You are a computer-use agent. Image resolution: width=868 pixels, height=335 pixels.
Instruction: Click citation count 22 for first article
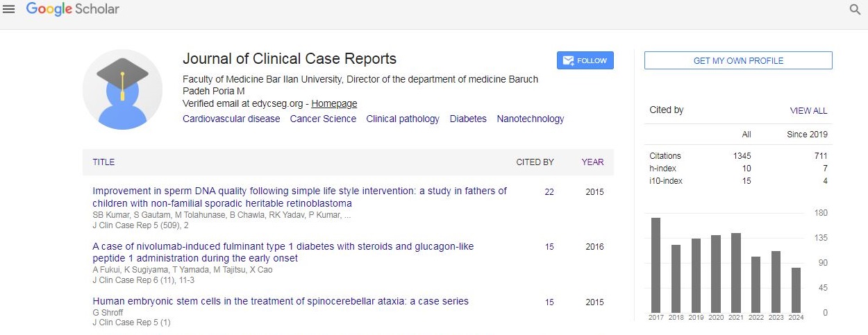(x=549, y=192)
